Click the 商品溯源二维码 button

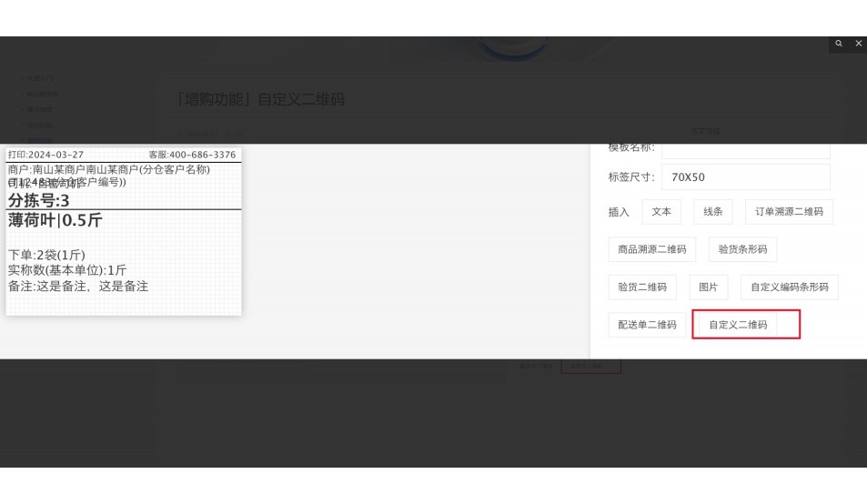pos(651,249)
